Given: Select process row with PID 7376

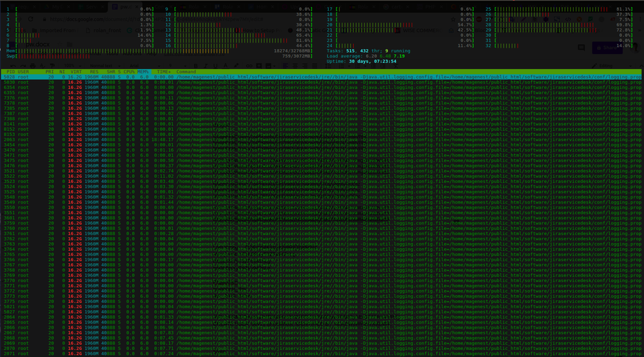Looking at the screenshot, I should coord(321,98).
